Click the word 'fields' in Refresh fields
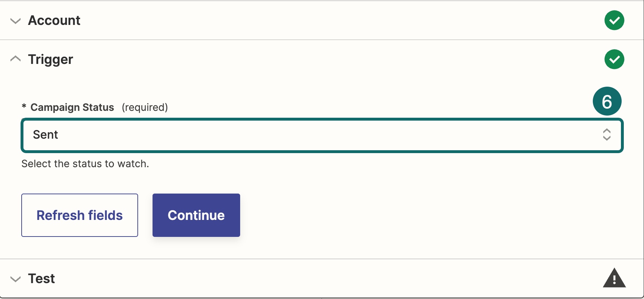The height and width of the screenshot is (299, 644). tap(106, 216)
